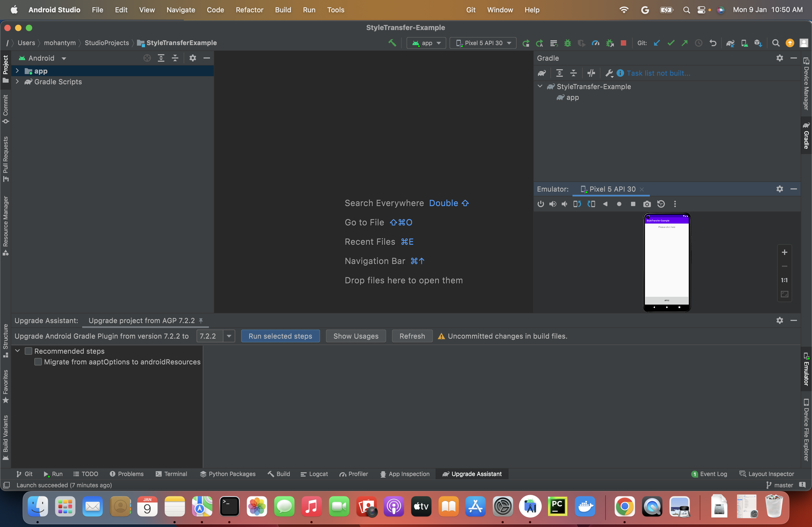Open the Profiler from the toolbar

pyautogui.click(x=595, y=43)
